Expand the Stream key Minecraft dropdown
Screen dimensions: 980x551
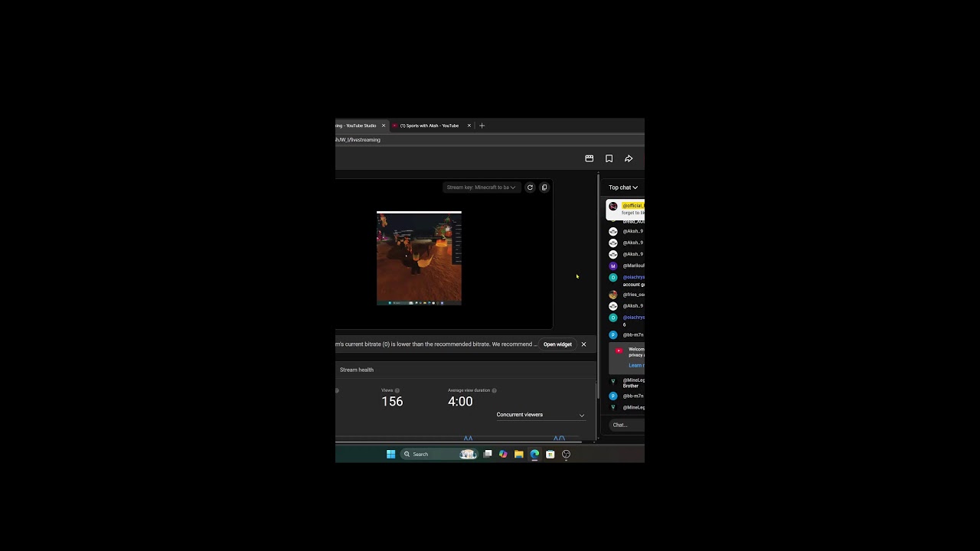481,187
